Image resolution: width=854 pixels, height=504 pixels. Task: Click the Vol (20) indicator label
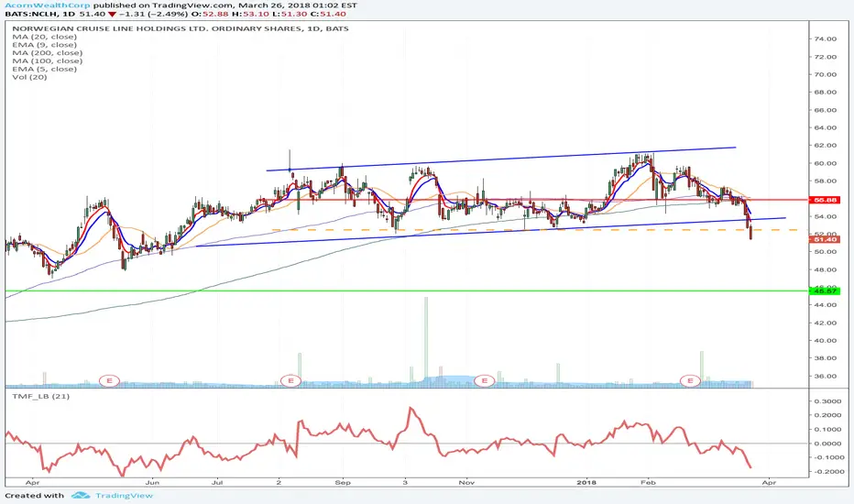[x=29, y=77]
